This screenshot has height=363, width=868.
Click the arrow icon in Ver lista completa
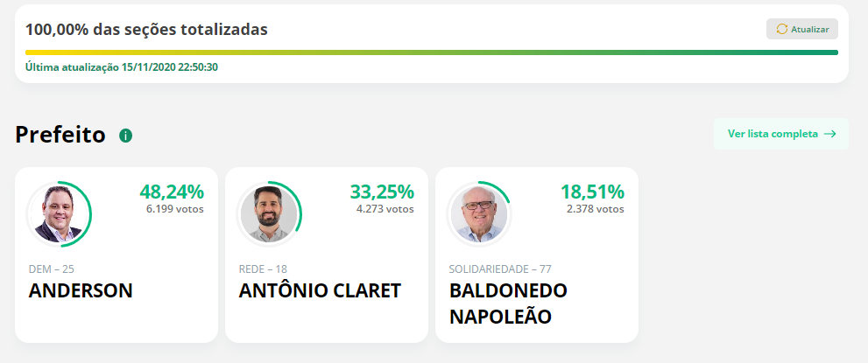coord(829,134)
